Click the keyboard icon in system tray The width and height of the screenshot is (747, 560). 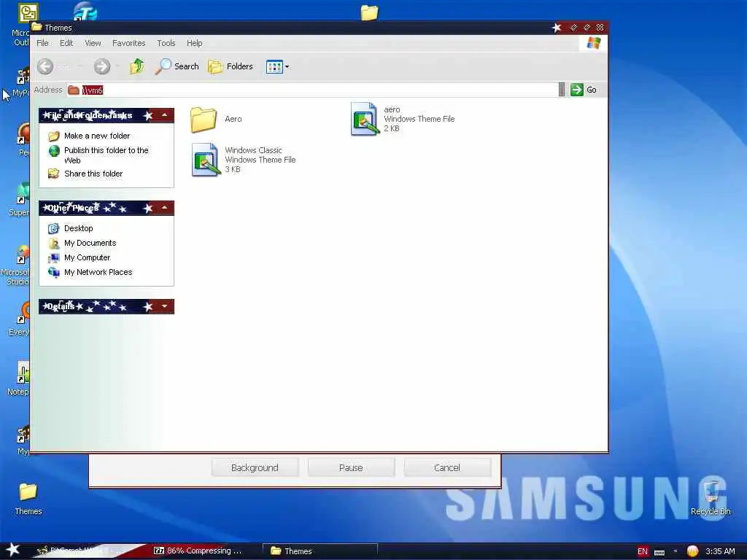click(659, 552)
